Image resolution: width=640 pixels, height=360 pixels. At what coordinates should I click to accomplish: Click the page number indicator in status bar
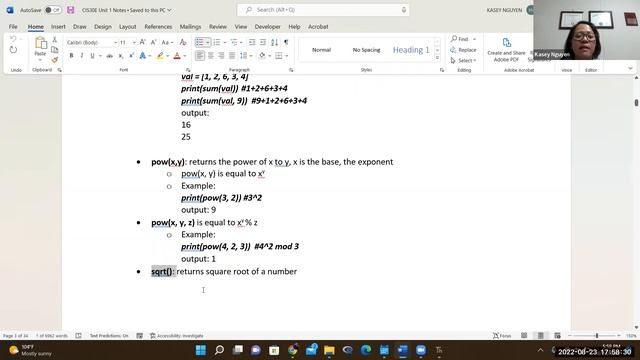coord(16,336)
